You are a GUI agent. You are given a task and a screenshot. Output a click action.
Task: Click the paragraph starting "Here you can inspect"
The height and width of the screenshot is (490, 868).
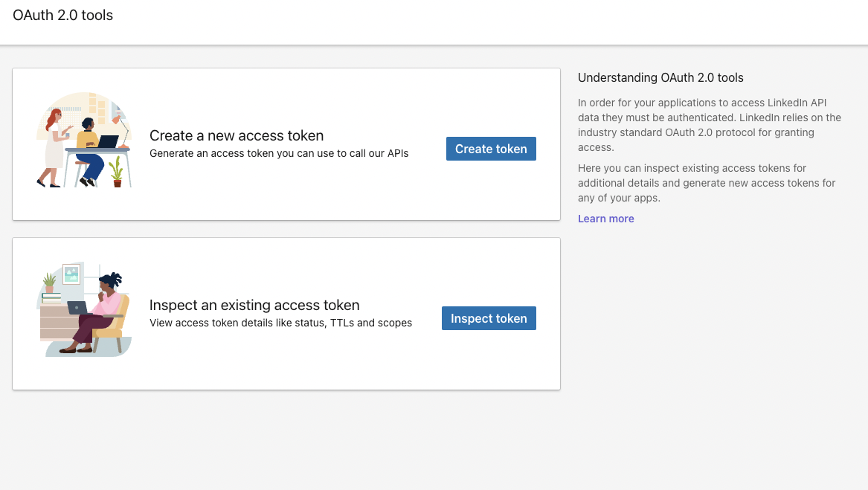[x=707, y=183]
